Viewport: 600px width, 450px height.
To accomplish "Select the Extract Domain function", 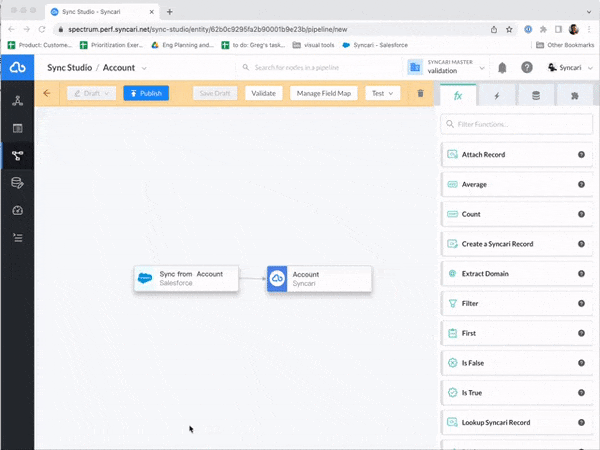I will point(517,274).
